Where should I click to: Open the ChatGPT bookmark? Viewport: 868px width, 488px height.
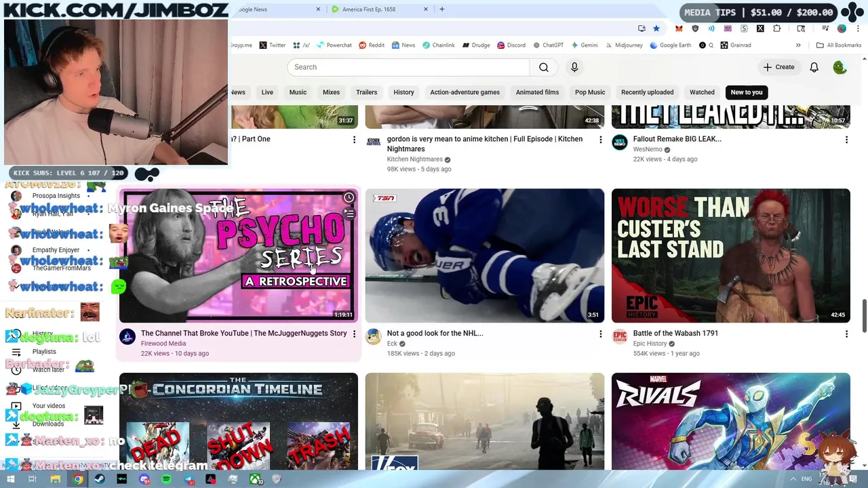(x=548, y=45)
